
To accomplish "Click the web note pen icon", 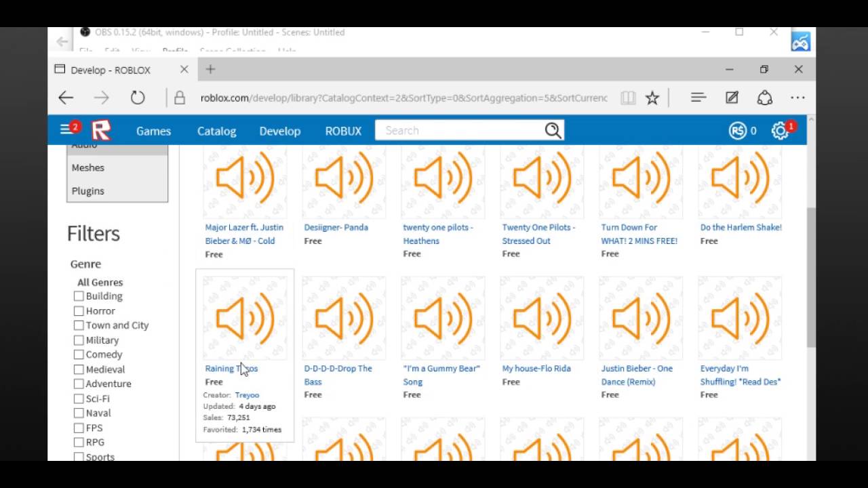I will click(x=732, y=98).
